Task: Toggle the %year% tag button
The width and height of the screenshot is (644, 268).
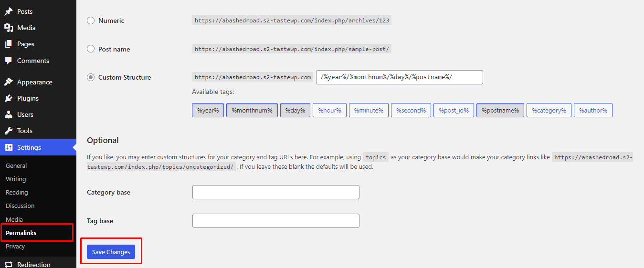Action: click(208, 110)
